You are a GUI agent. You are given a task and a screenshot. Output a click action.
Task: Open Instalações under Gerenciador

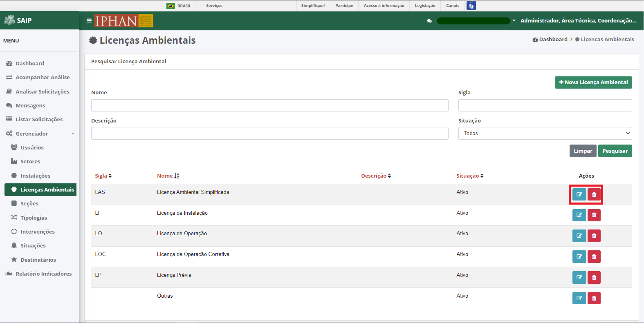click(35, 176)
